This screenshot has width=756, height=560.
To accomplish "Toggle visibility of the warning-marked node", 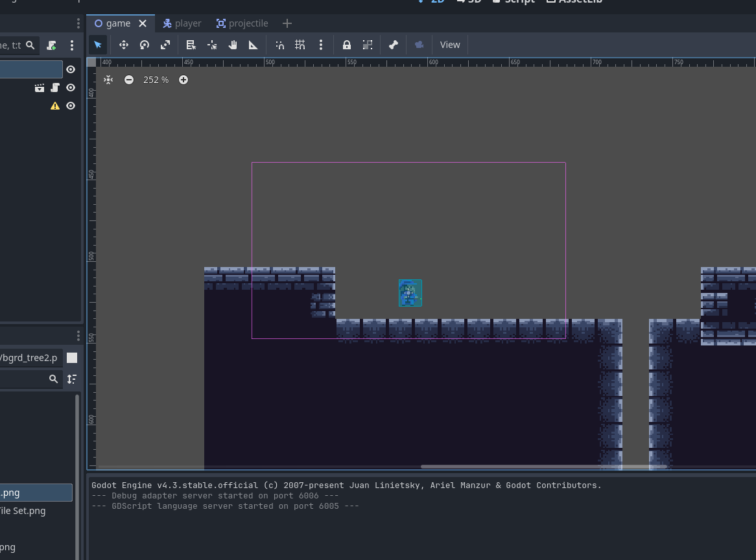I will click(71, 106).
